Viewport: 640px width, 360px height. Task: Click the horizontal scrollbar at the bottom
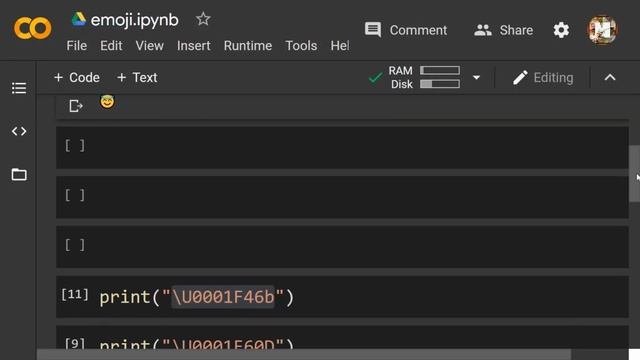pyautogui.click(x=304, y=354)
